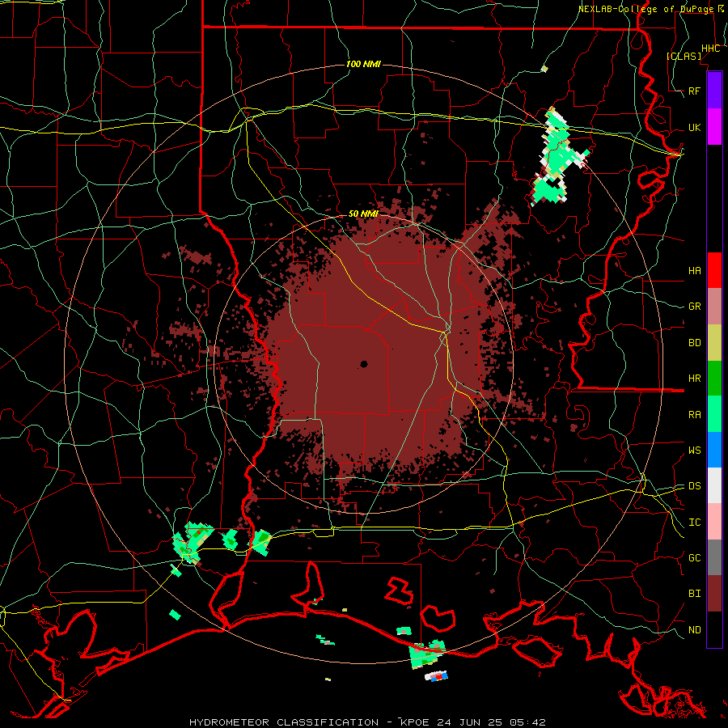The height and width of the screenshot is (728, 728).
Task: Click the "HHC" product code text
Action: (710, 49)
